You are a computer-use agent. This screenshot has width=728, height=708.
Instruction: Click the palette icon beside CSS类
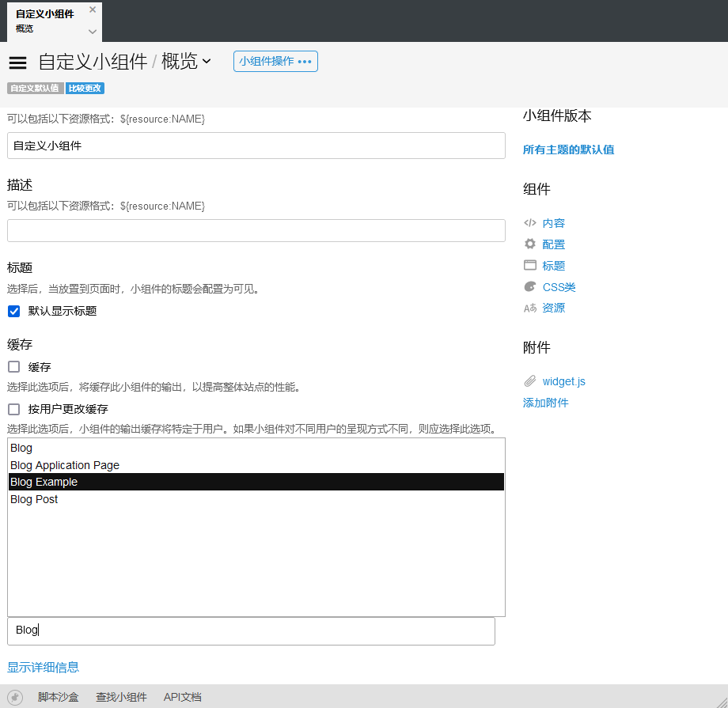coord(530,287)
